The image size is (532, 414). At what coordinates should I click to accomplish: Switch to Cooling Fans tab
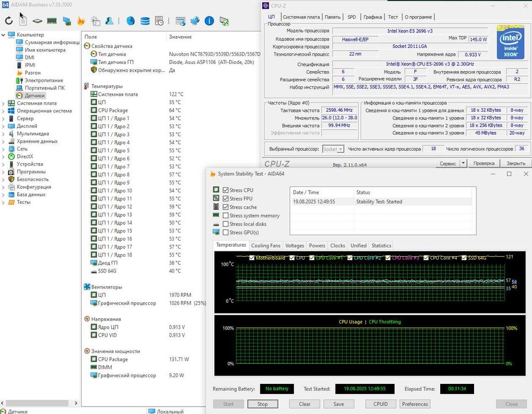[266, 245]
